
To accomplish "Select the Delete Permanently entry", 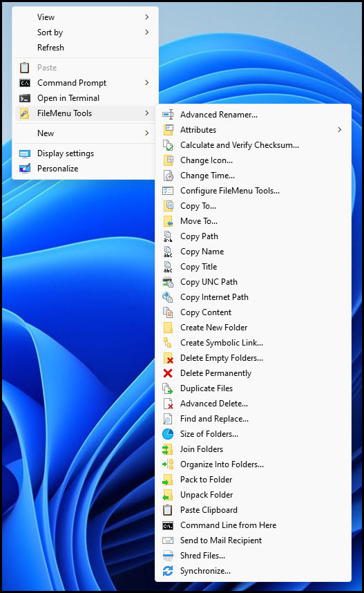I will 253,373.
